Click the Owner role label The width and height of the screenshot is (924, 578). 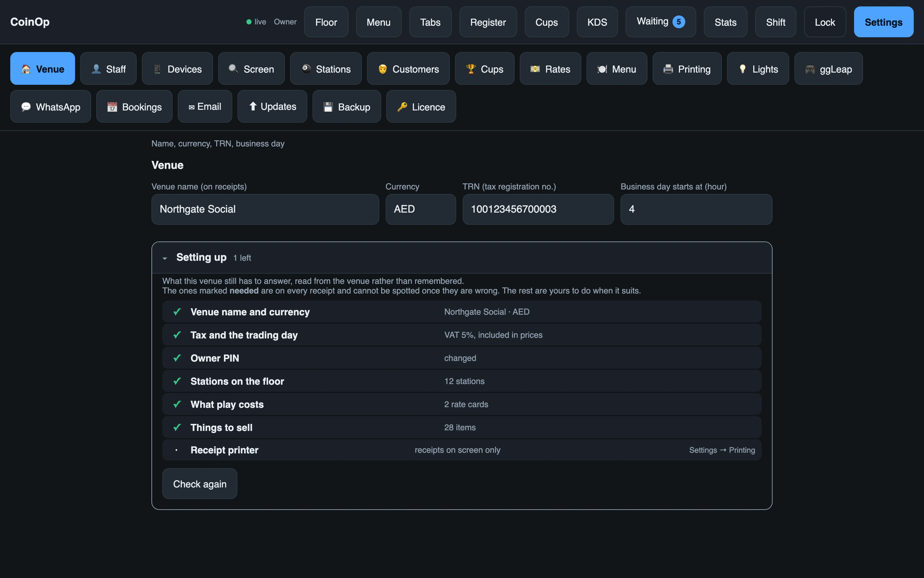(285, 22)
